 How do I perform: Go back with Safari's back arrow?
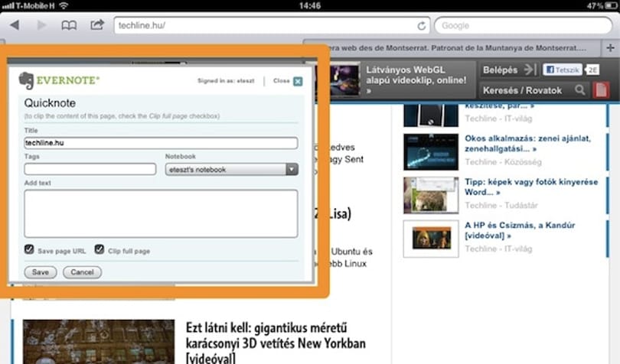click(x=15, y=25)
